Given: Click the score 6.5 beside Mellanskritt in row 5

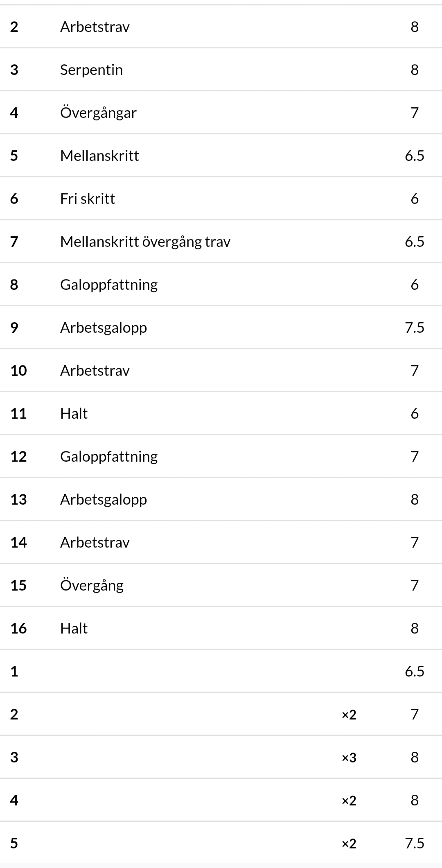Looking at the screenshot, I should tap(414, 156).
